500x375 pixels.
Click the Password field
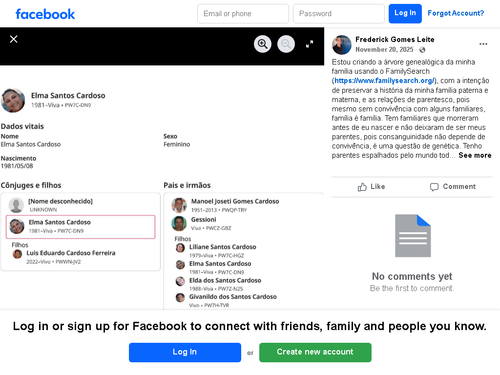coord(339,14)
